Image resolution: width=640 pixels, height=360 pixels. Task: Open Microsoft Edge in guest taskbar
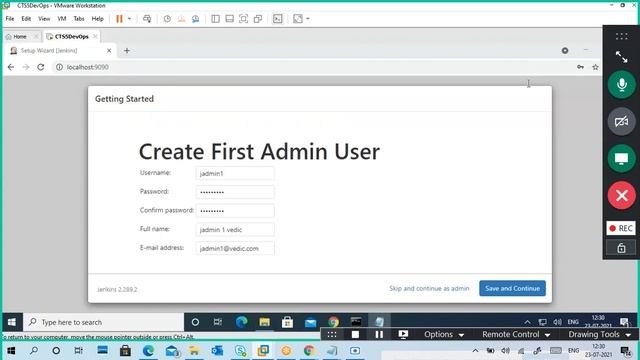click(241, 322)
